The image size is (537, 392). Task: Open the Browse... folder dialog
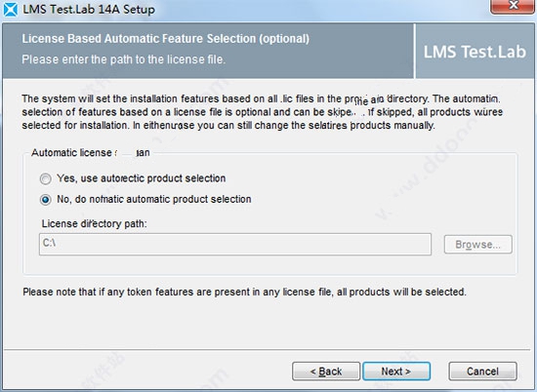point(478,244)
